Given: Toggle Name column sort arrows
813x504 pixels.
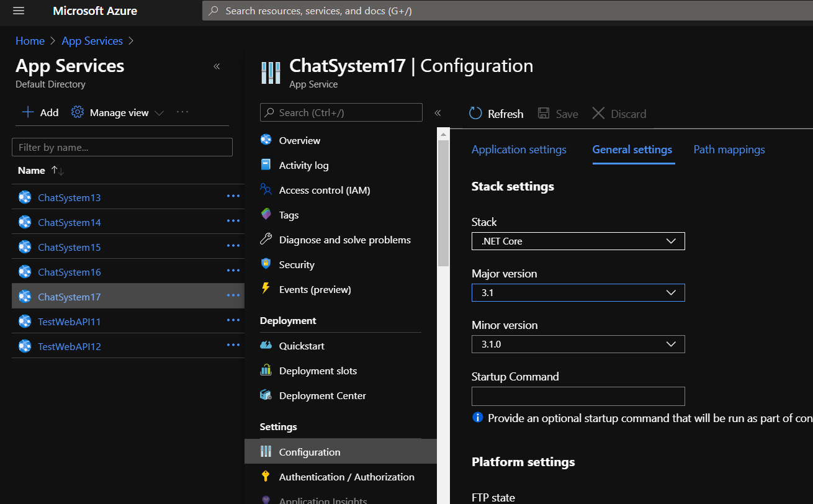Looking at the screenshot, I should 58,170.
